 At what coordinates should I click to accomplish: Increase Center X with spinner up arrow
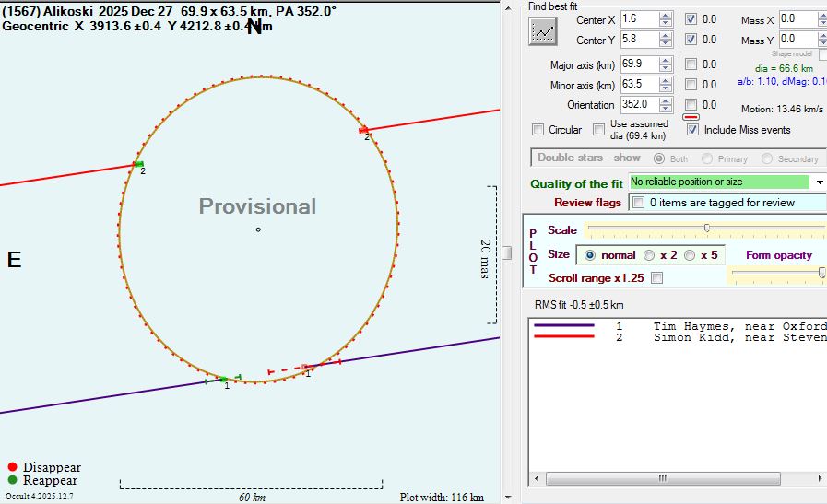pyautogui.click(x=666, y=15)
